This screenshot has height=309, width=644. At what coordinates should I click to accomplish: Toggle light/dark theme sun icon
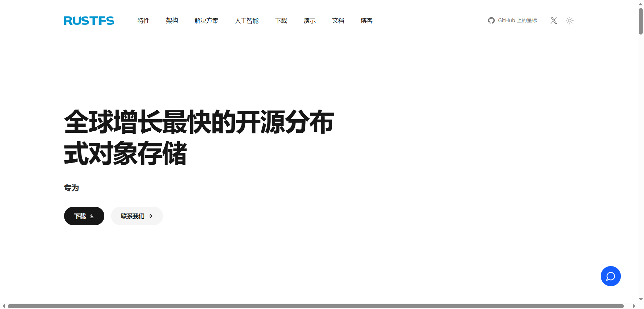point(570,20)
